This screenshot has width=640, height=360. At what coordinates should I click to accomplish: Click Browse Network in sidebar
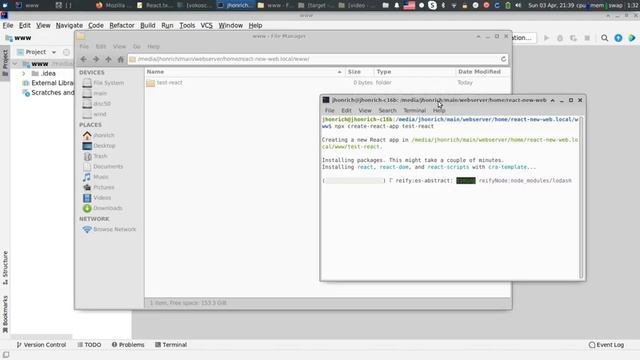(x=109, y=229)
